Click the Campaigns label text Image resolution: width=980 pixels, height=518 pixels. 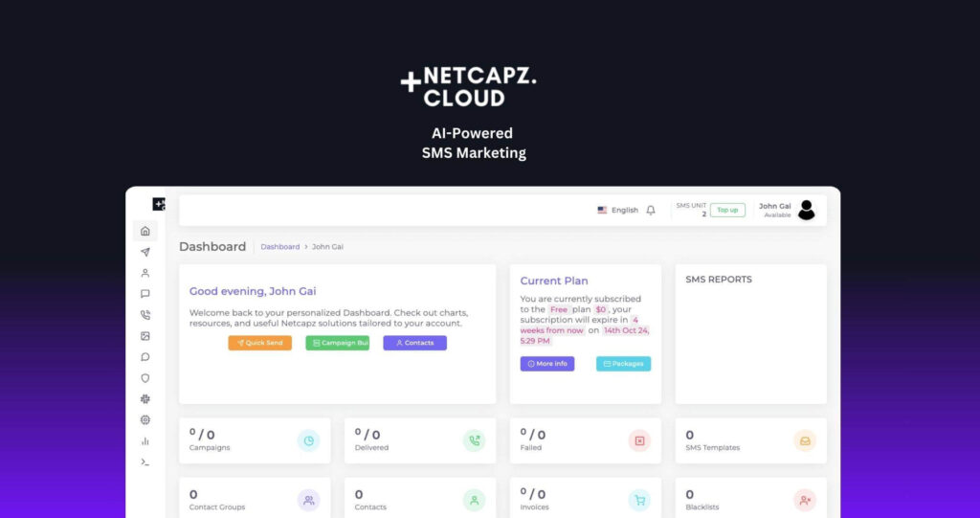[210, 448]
